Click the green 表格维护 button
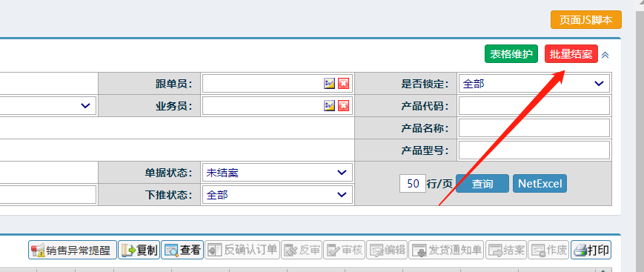 (x=511, y=54)
